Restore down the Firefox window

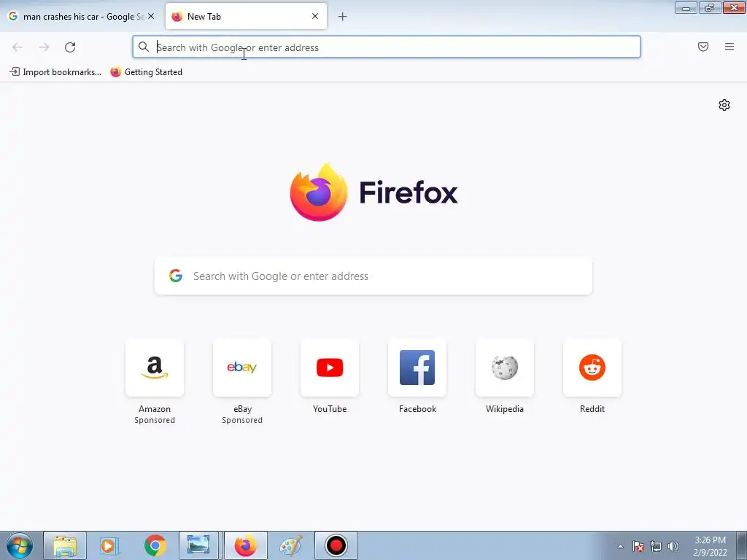(x=710, y=7)
